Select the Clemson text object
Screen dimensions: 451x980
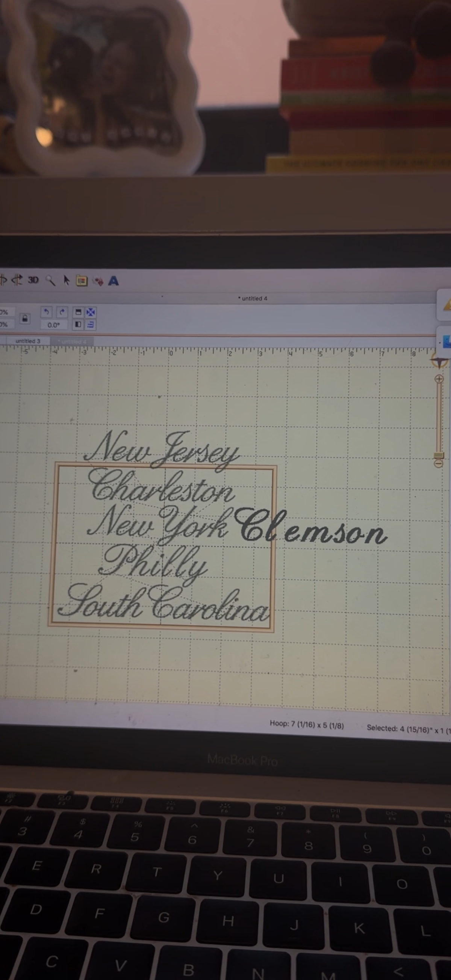tap(310, 526)
